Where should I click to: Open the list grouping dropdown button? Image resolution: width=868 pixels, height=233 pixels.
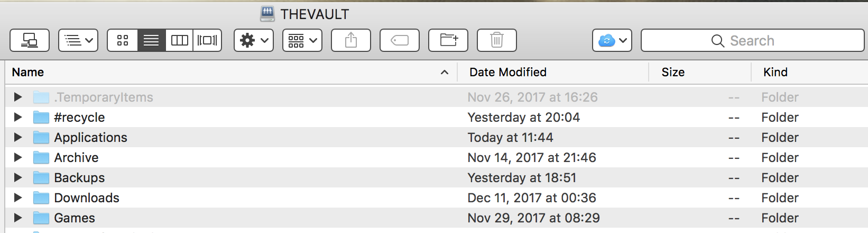78,40
